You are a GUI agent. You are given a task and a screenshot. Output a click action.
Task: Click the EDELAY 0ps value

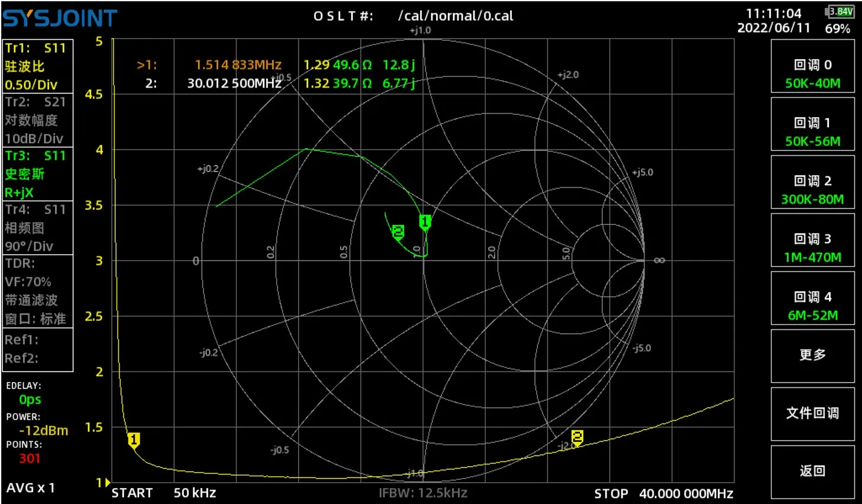tap(30, 400)
